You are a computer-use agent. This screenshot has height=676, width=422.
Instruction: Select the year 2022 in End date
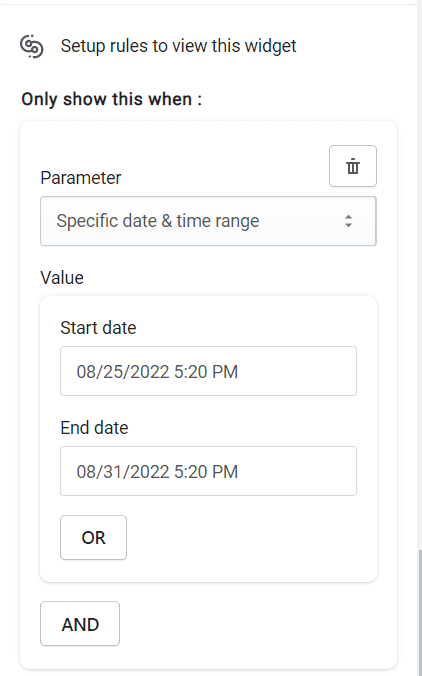(149, 472)
